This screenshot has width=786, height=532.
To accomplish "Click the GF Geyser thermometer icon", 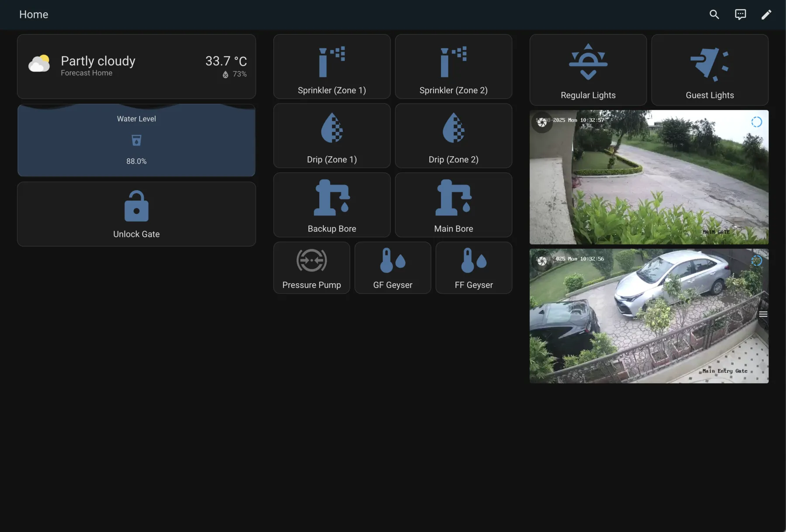I will click(393, 261).
